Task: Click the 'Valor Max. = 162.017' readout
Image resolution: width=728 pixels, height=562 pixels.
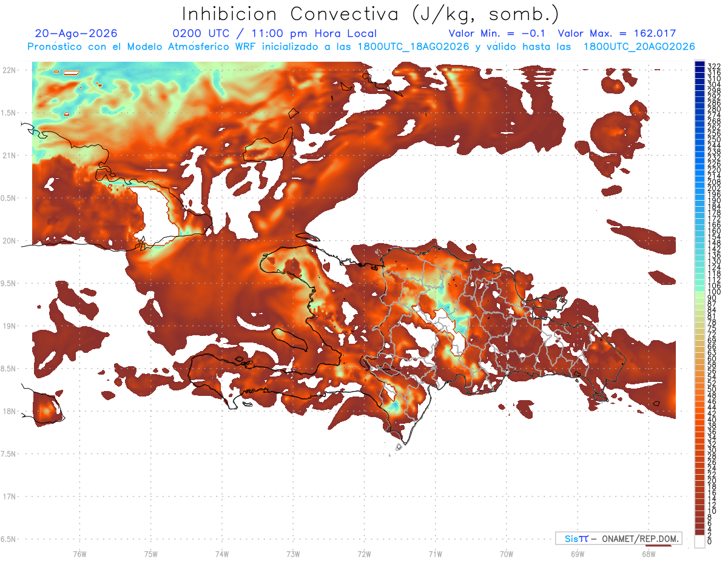Action: tap(617, 33)
